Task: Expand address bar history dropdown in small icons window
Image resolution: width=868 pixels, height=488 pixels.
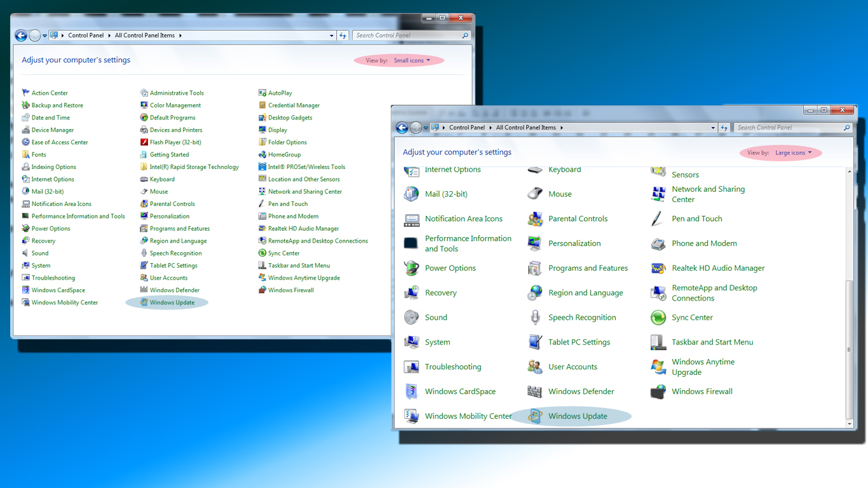Action: click(332, 36)
